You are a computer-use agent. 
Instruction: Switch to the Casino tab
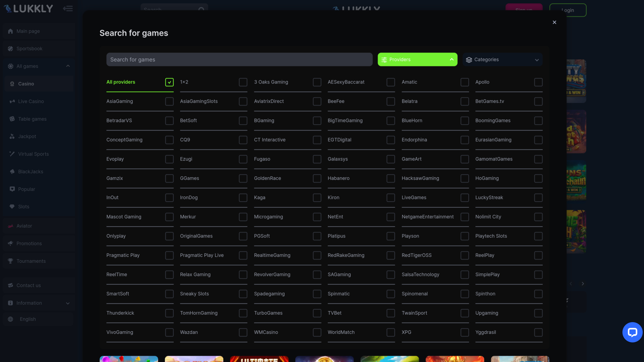(x=26, y=84)
